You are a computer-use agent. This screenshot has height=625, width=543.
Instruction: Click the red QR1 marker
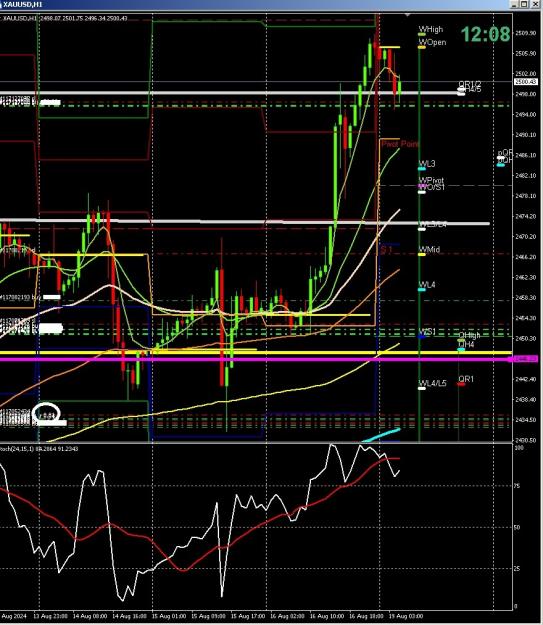pos(461,384)
